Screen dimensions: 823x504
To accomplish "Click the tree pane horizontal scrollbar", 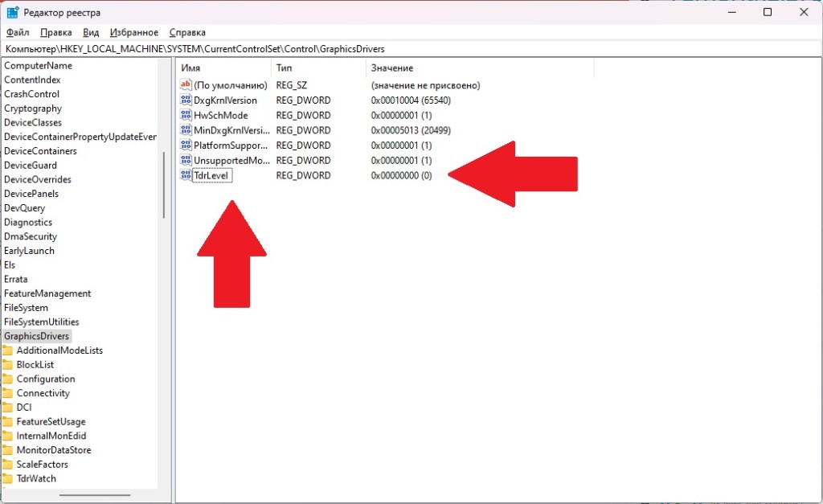I will pos(95,494).
